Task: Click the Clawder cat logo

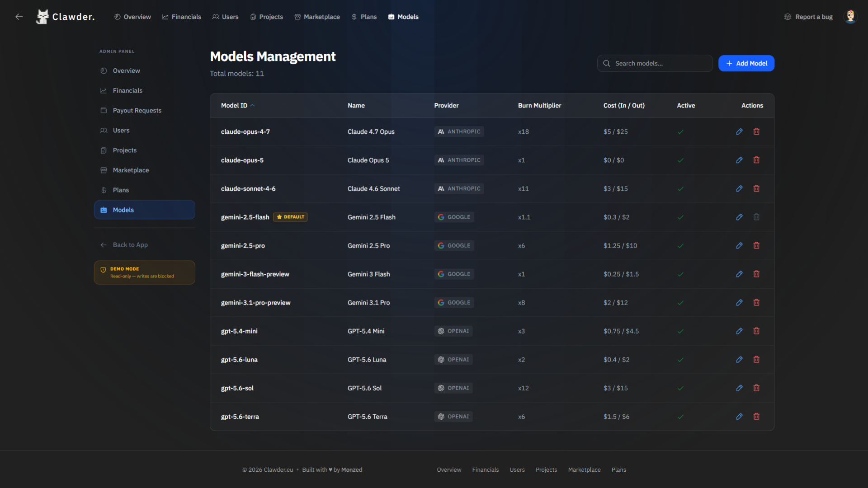Action: click(42, 17)
